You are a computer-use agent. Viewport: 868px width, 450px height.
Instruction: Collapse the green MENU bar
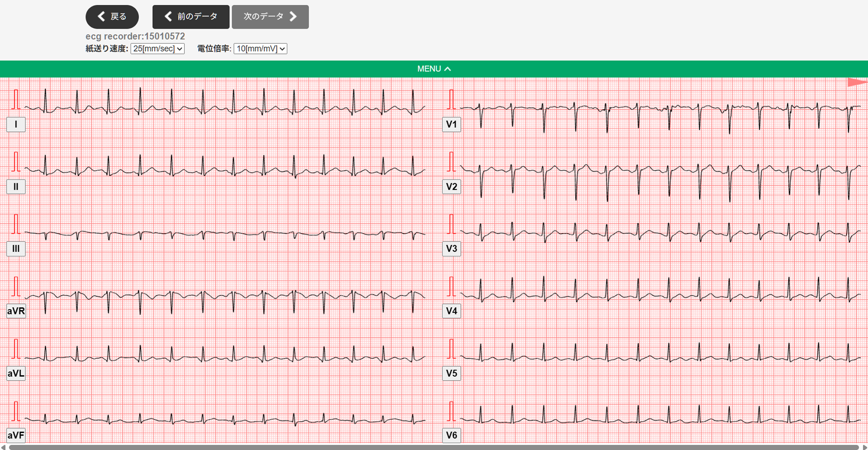434,69
